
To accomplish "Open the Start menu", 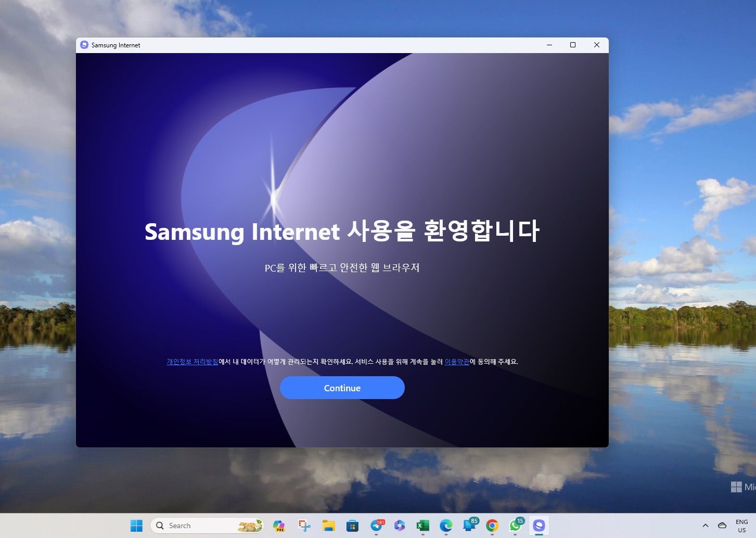I will pos(136,526).
